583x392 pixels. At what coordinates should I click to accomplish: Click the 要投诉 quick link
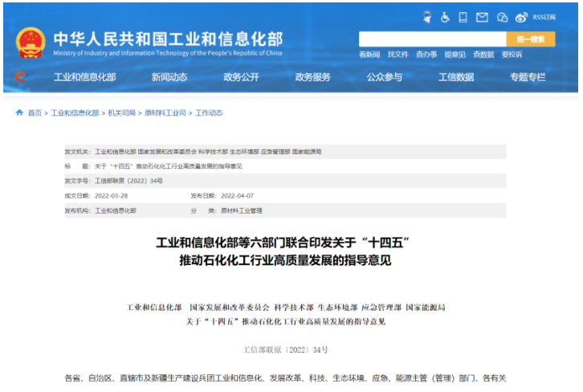point(512,55)
